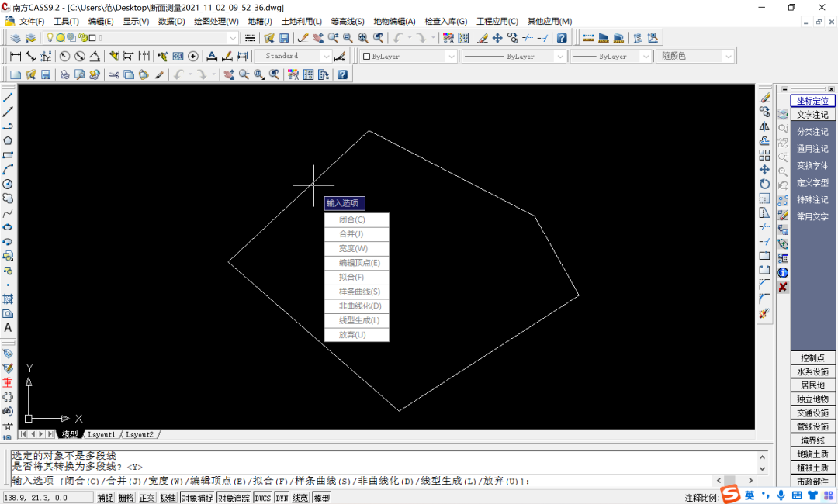Image resolution: width=838 pixels, height=504 pixels.
Task: Click the command line input field
Action: coord(362,481)
